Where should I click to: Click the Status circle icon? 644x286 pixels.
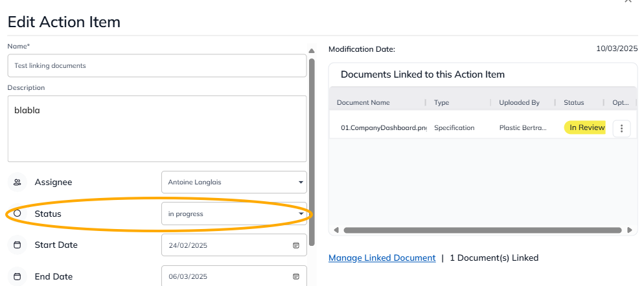[17, 214]
